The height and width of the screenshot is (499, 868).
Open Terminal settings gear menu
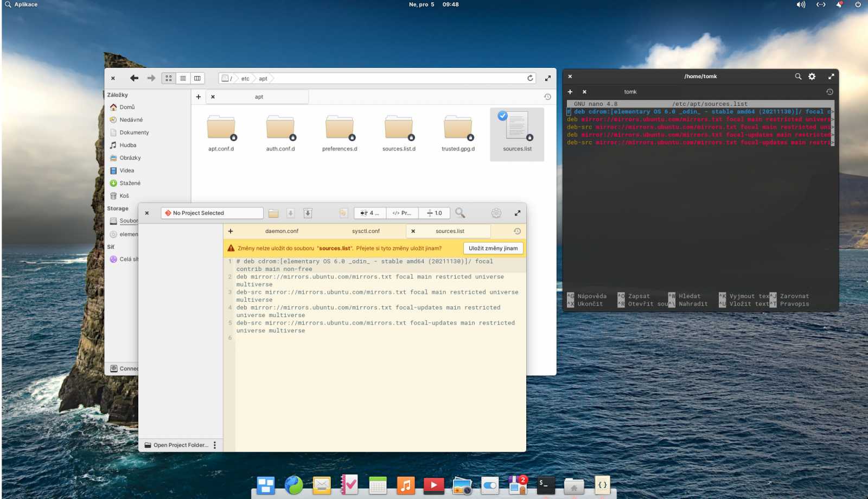click(812, 77)
